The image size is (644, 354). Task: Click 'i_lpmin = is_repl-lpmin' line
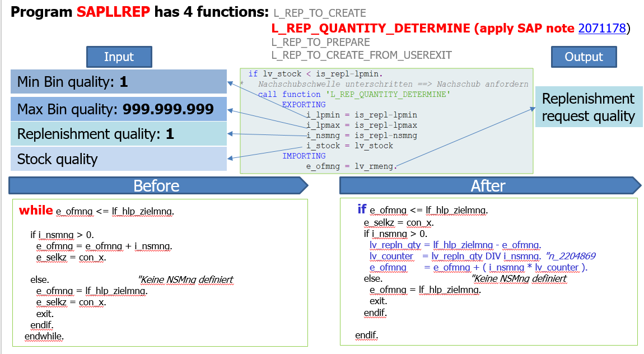361,115
